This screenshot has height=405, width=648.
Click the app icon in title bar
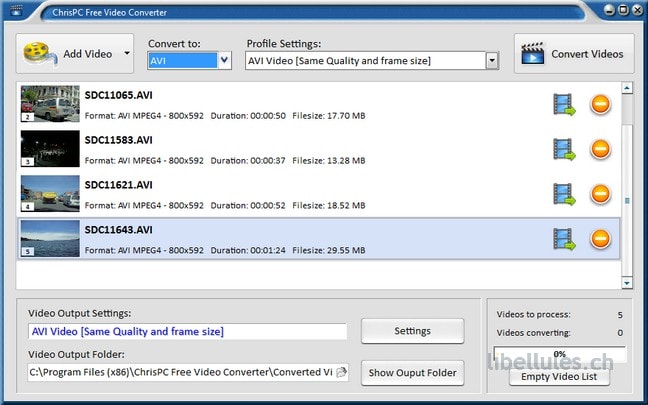[x=17, y=10]
